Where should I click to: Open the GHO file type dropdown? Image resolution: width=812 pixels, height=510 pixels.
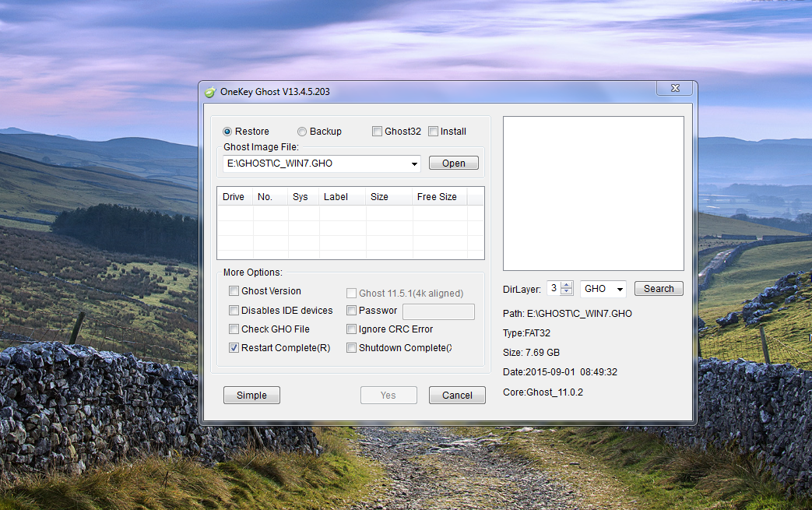point(603,289)
